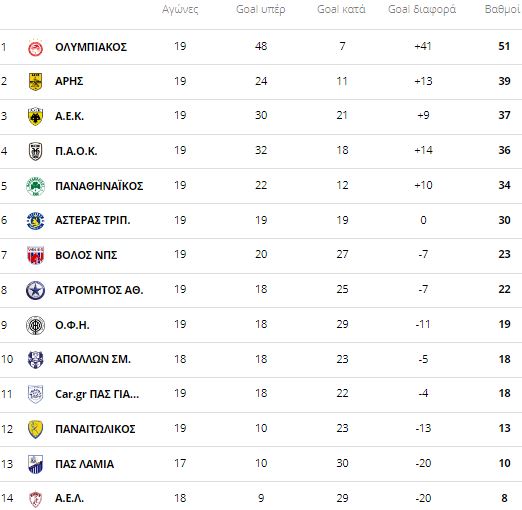
Task: Click the Panathinaikos green clover logo
Action: [x=35, y=186]
